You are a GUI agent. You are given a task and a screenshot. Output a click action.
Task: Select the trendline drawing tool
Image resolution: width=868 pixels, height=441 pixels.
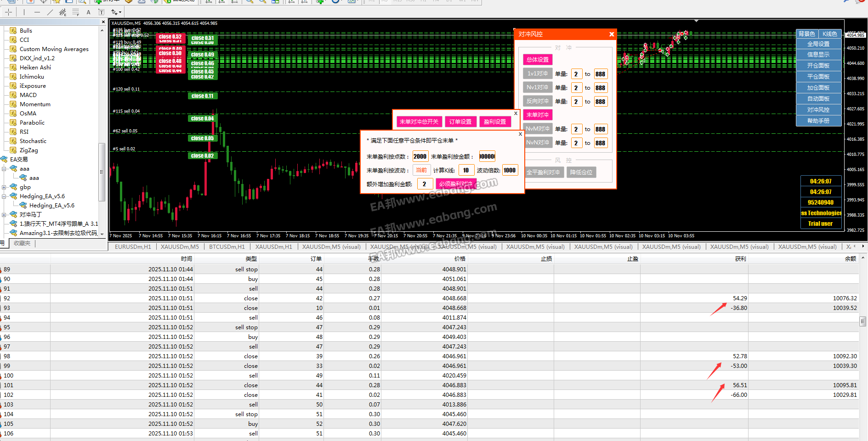(x=50, y=12)
